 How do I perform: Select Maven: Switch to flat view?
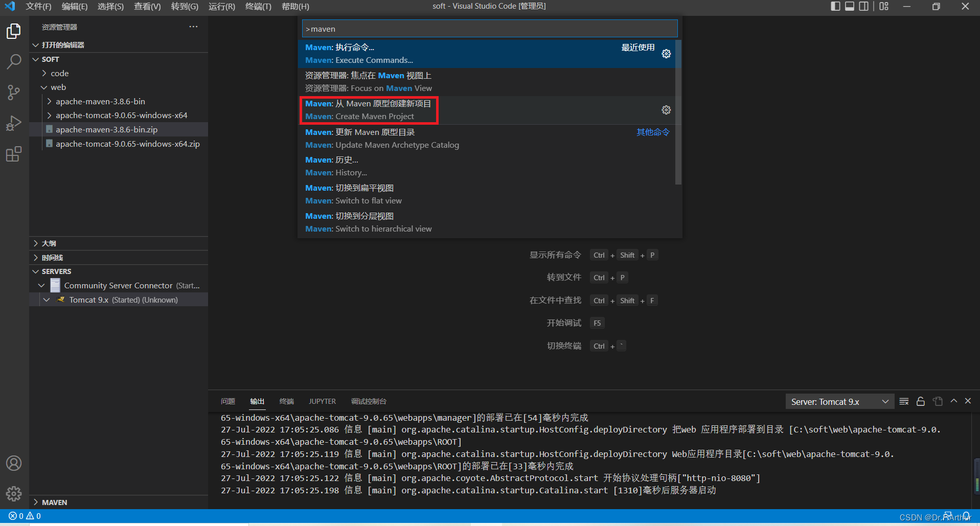click(487, 194)
